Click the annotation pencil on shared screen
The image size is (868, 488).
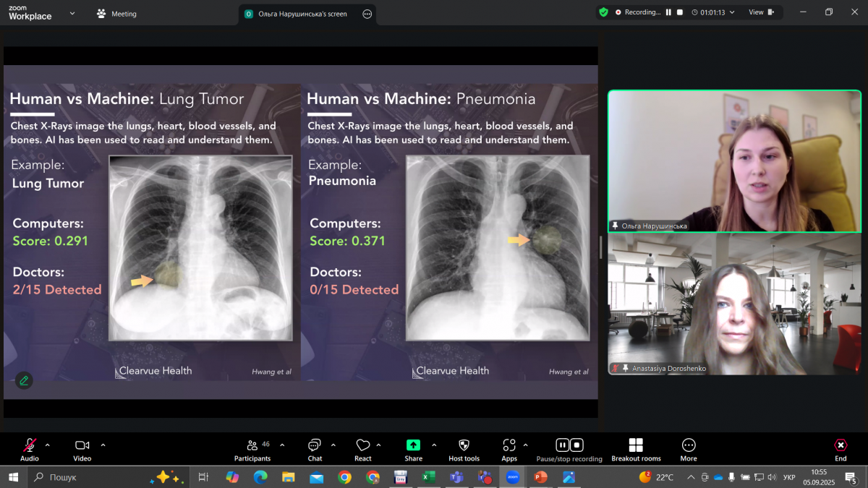tap(24, 380)
